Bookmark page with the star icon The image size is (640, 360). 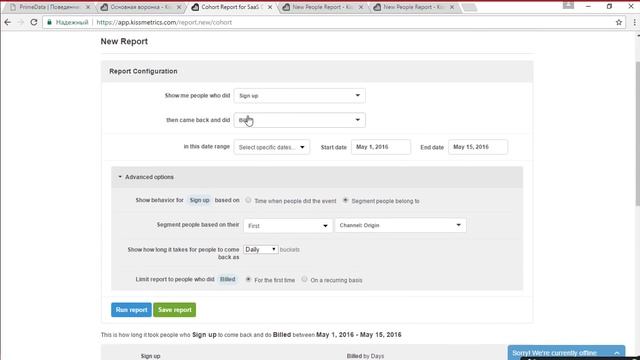pyautogui.click(x=619, y=22)
